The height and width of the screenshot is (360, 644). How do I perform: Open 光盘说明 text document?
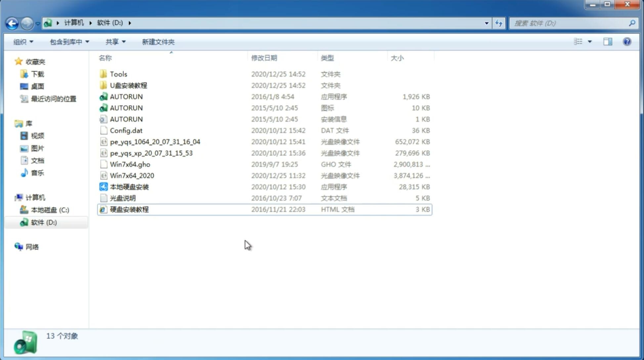click(122, 198)
